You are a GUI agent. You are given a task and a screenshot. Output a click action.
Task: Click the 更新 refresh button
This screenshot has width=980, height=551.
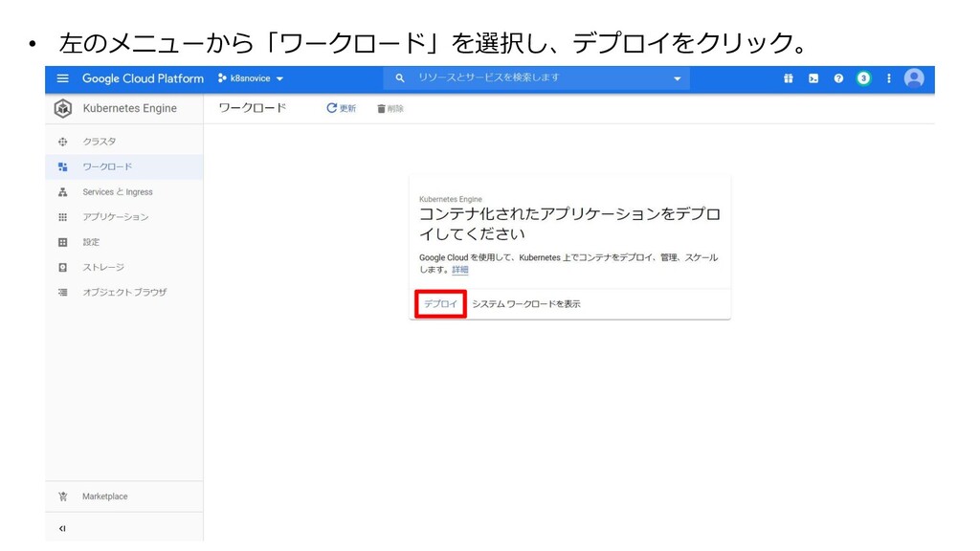pyautogui.click(x=342, y=108)
